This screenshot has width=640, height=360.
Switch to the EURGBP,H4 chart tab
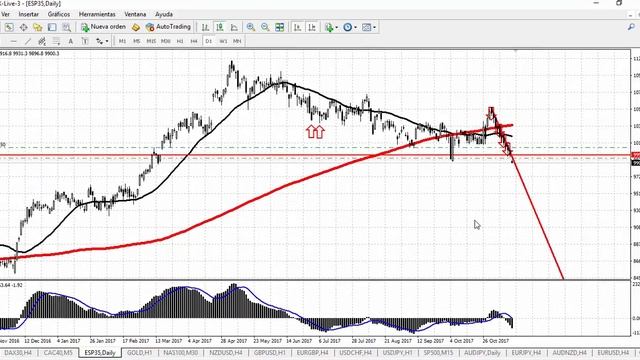[312, 352]
